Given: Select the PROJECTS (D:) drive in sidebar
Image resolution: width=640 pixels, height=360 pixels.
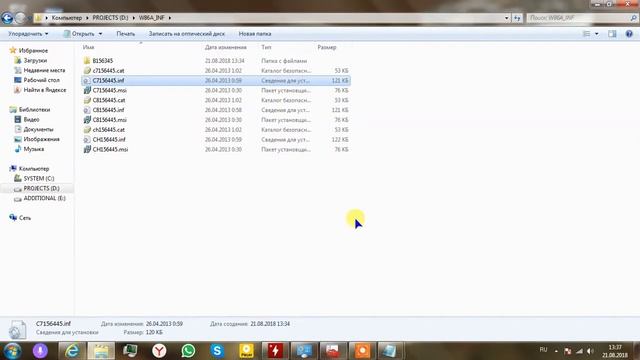Looking at the screenshot, I should [41, 188].
